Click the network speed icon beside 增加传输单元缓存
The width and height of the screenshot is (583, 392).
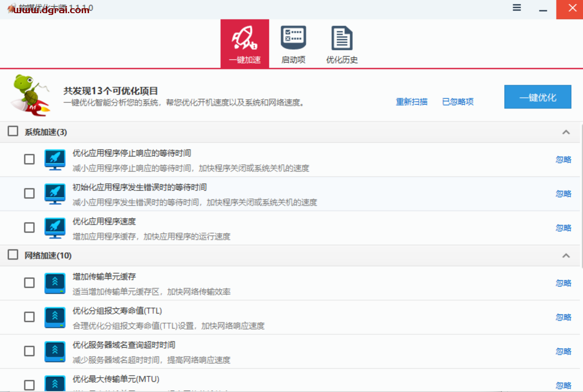pyautogui.click(x=55, y=283)
